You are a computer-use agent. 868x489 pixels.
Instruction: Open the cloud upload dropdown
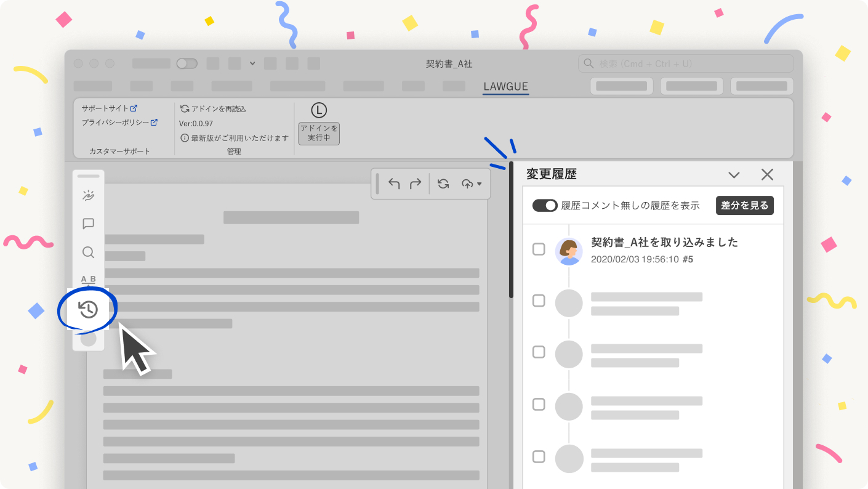472,184
